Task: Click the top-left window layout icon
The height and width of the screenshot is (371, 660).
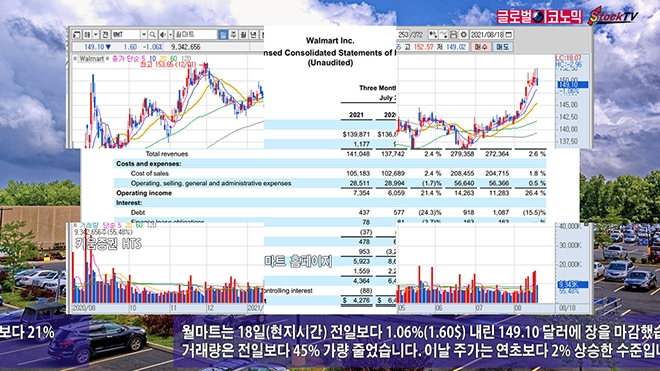Action: click(x=77, y=35)
